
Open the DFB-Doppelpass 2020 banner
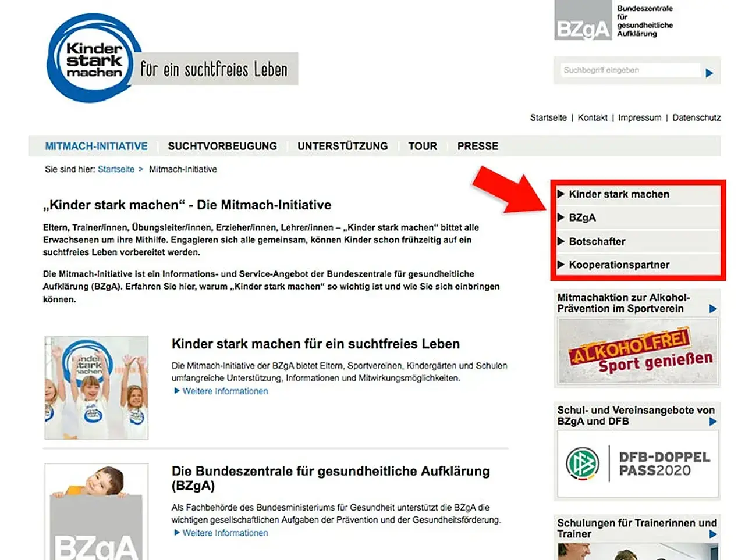[x=637, y=464]
